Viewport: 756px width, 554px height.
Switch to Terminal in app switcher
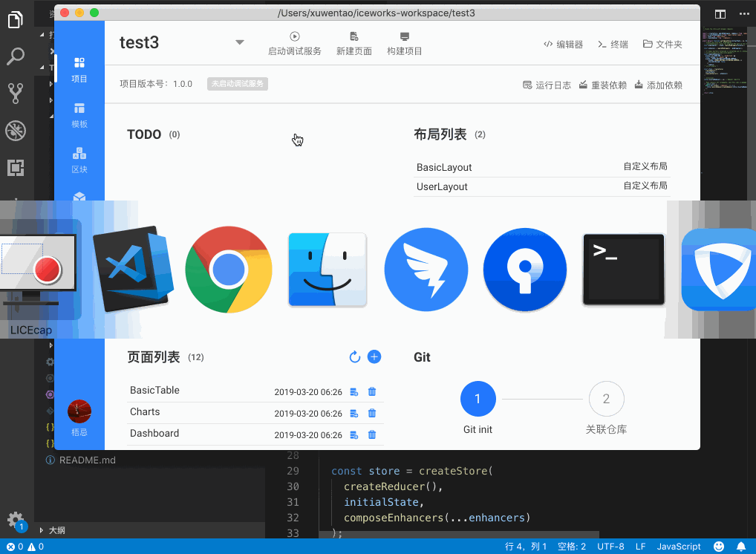coord(624,270)
